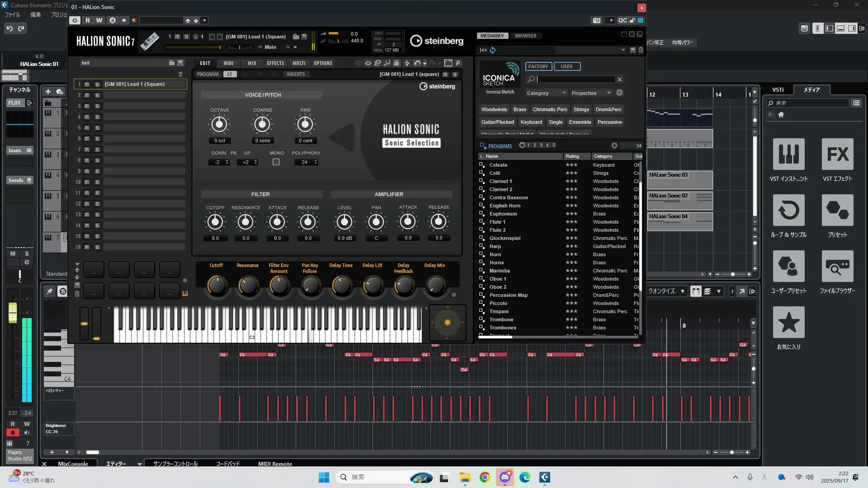868x488 pixels.
Task: Click the programs list settings gear
Action: click(614, 145)
